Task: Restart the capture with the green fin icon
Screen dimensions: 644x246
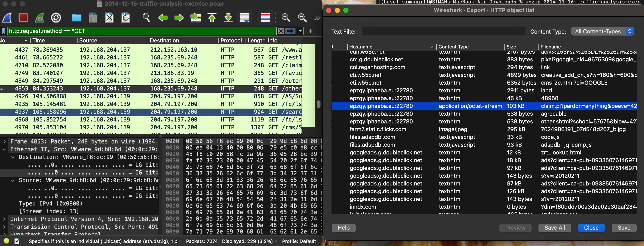Action: click(39, 17)
